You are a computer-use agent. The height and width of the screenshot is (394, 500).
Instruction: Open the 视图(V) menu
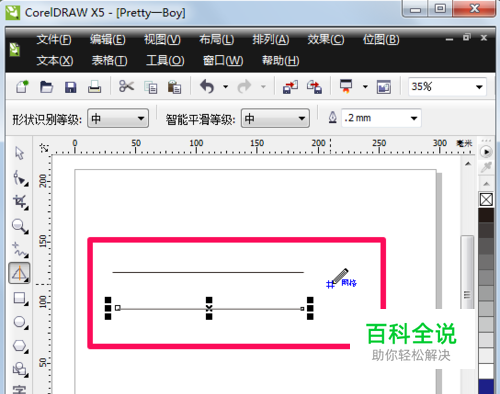click(162, 40)
